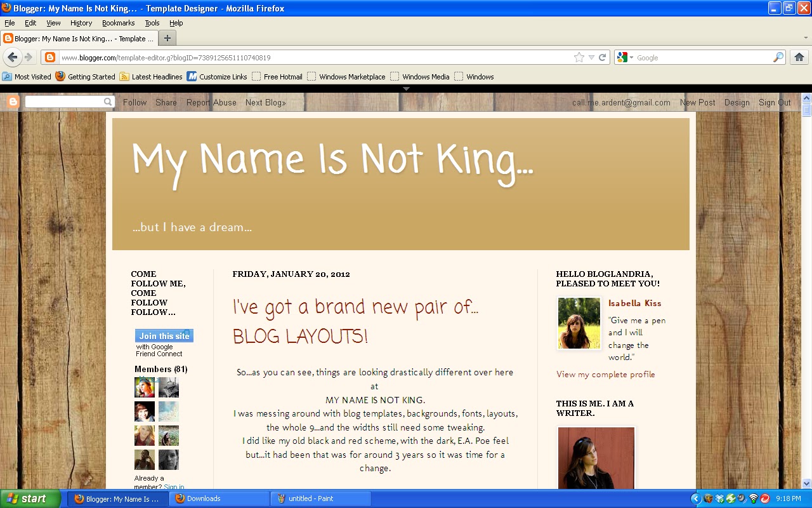Click Report Abuse in the navbar
The width and height of the screenshot is (812, 508).
tap(211, 102)
